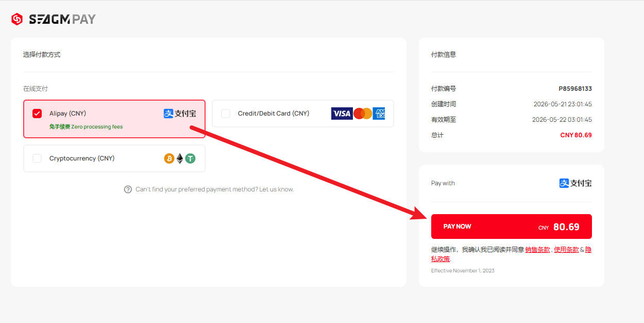Click the 创建时间 label
This screenshot has height=323, width=644.
click(444, 104)
